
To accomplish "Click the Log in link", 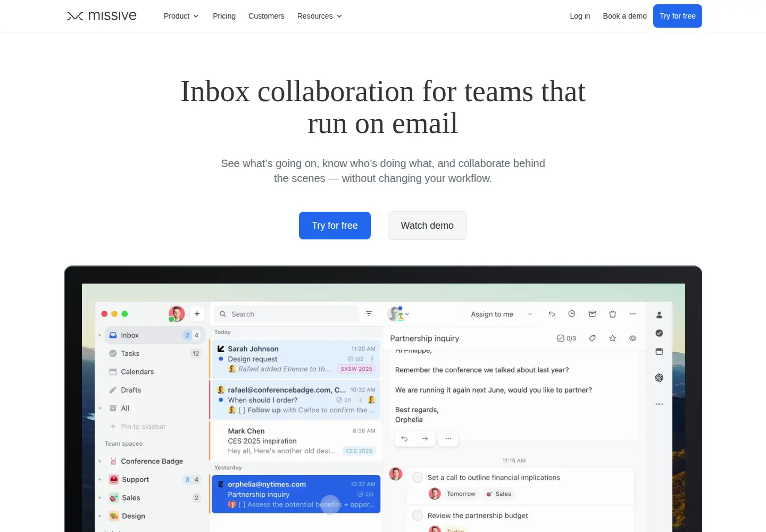I will [580, 16].
